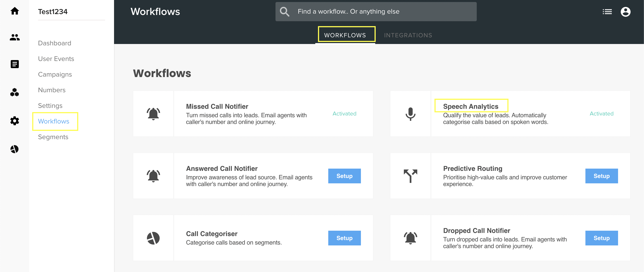Click the Test1234 account name
The image size is (644, 272).
point(53,11)
